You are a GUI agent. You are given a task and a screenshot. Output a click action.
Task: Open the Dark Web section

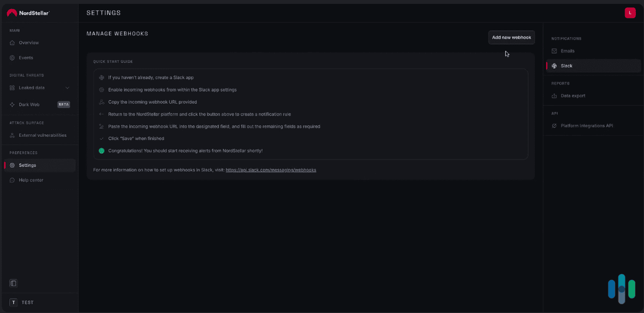(x=29, y=104)
